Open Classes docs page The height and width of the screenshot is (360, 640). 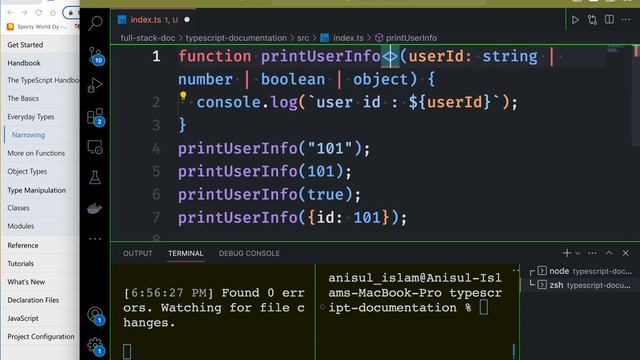pos(18,208)
